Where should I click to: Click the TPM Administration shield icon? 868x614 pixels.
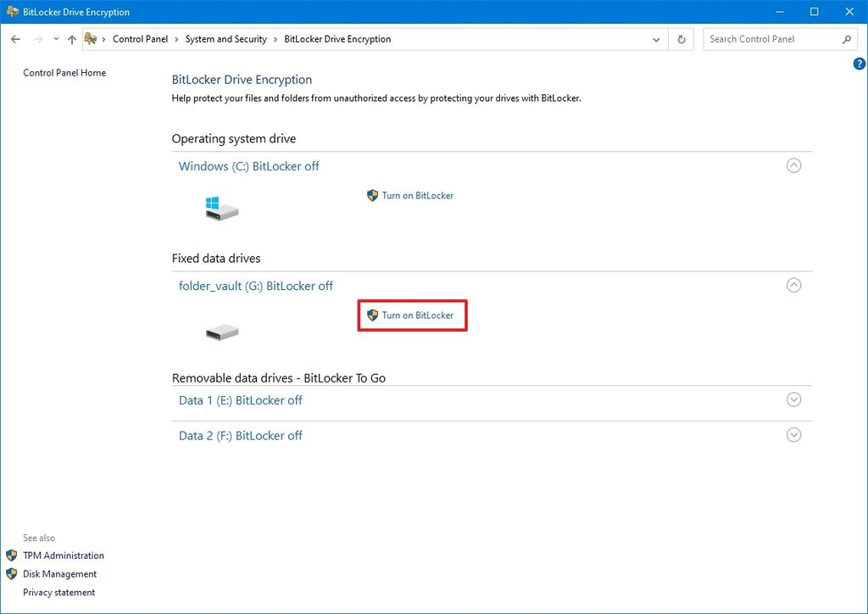[x=11, y=555]
